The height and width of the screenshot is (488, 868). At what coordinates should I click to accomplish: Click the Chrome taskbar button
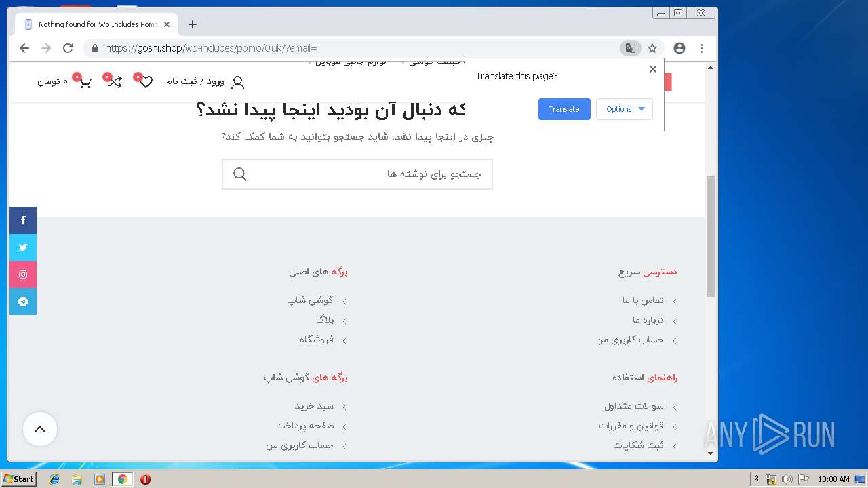123,479
